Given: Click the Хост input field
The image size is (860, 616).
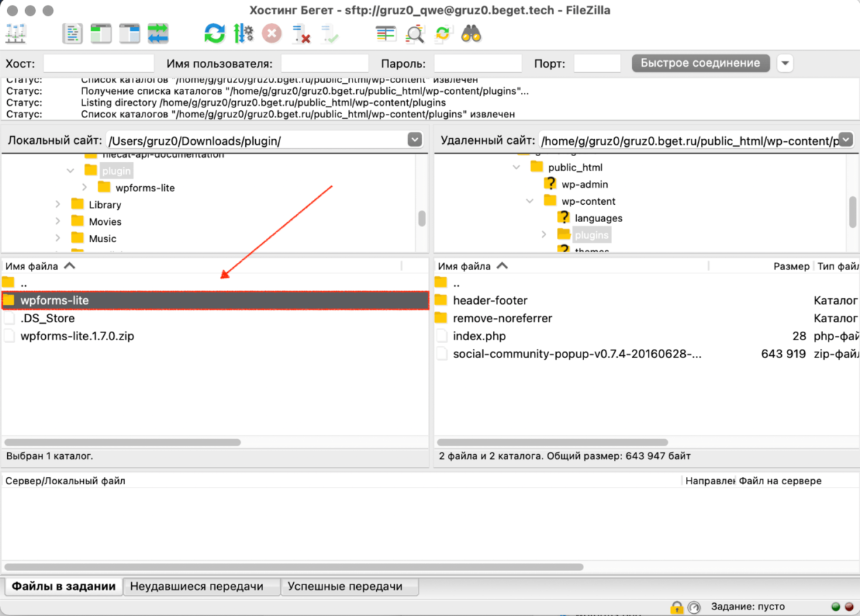Looking at the screenshot, I should point(99,63).
